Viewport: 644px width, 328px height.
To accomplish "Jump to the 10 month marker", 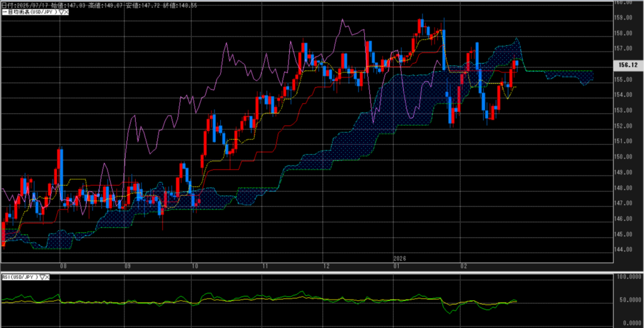I will (x=195, y=266).
